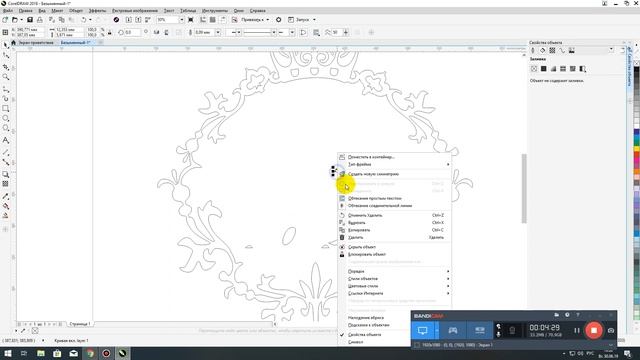This screenshot has height=360, width=640.
Task: Choose the uniform fill icon
Action: click(544, 69)
